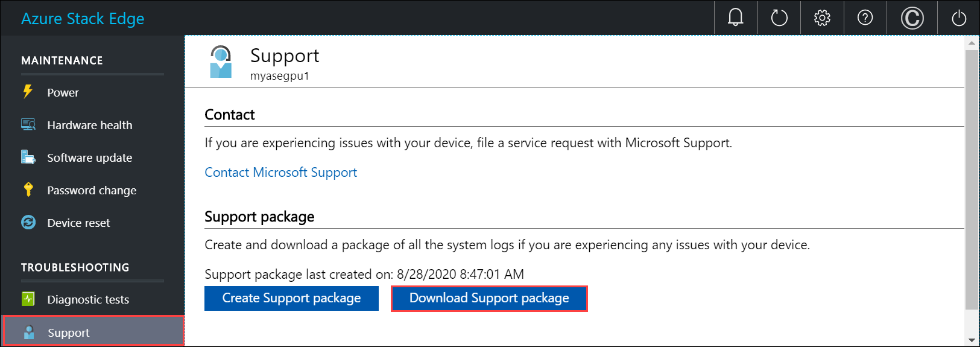This screenshot has width=980, height=347.
Task: Select Password change in the sidebar
Action: (x=92, y=190)
